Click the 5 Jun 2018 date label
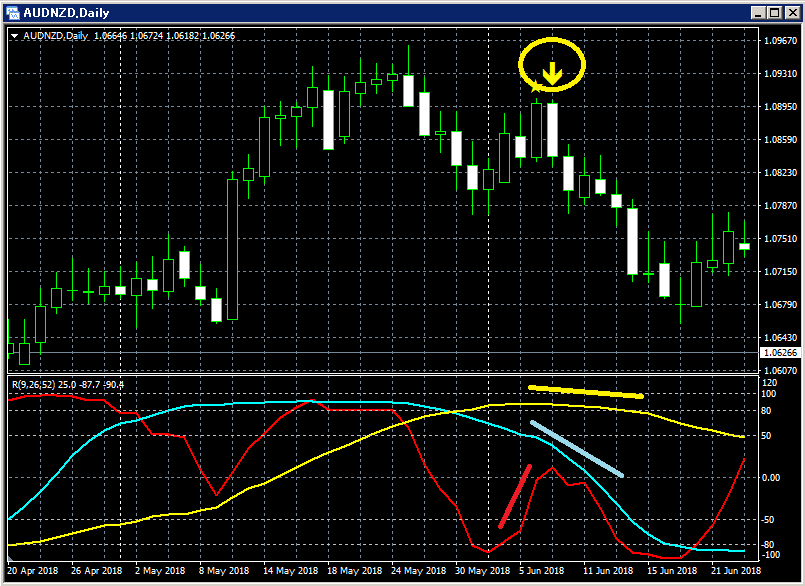The image size is (805, 586). (x=541, y=571)
